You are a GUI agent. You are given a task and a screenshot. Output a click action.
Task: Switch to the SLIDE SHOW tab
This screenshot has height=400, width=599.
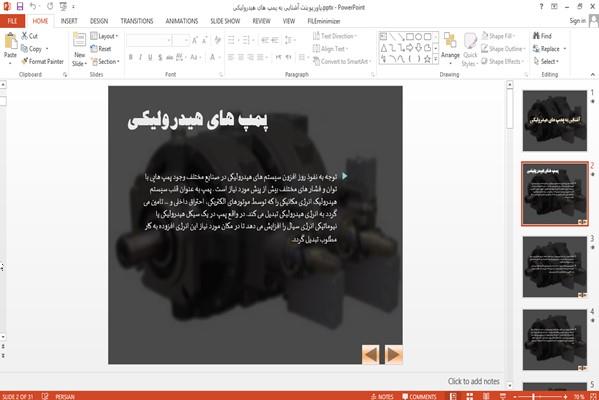[225, 21]
